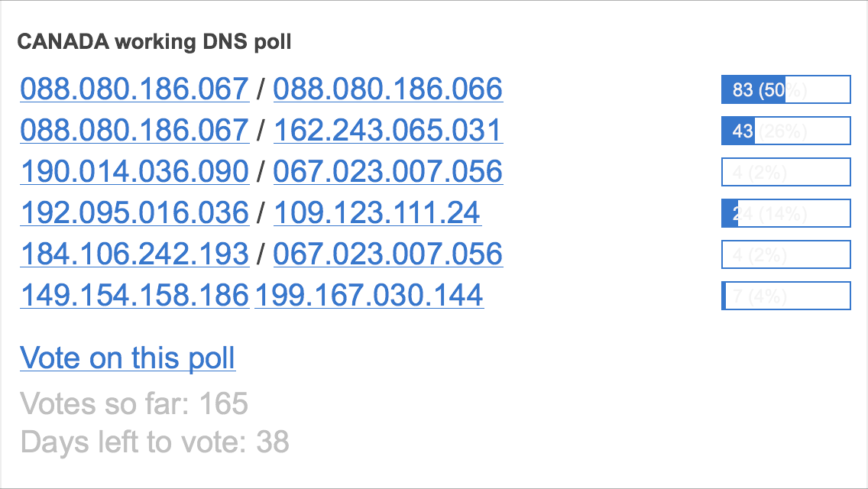The width and height of the screenshot is (868, 489).
Task: Click the 7 (4%) result bar
Action: [786, 296]
